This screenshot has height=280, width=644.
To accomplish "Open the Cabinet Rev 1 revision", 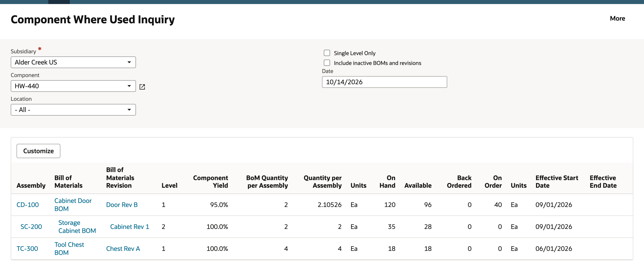I will (129, 227).
